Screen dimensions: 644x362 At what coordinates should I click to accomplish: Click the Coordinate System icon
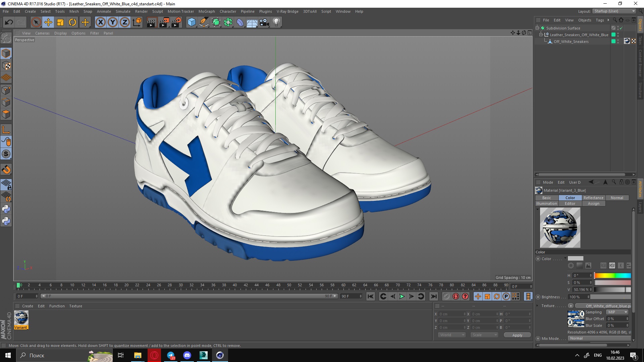click(x=137, y=22)
